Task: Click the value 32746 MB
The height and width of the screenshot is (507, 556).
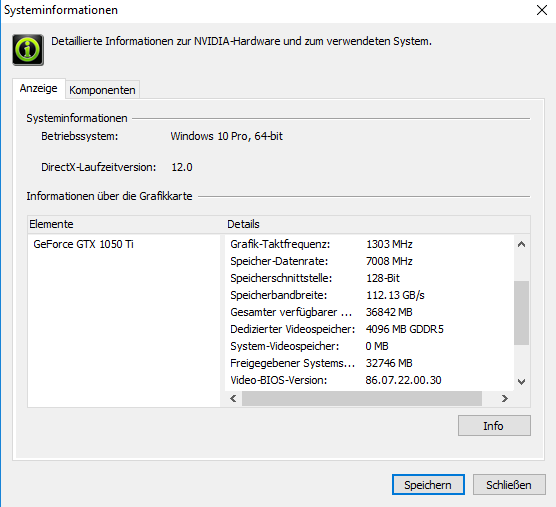Action: point(389,363)
